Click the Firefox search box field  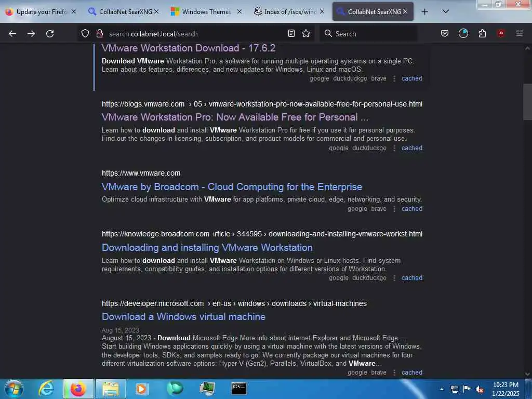[368, 34]
